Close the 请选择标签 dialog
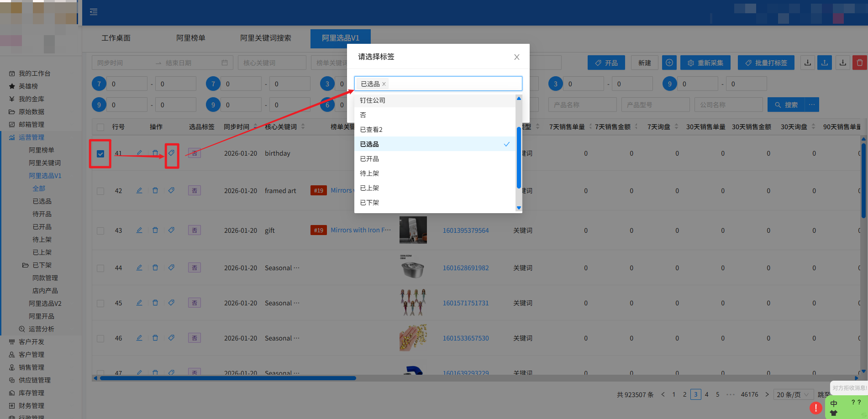Viewport: 868px width, 419px height. tap(516, 57)
